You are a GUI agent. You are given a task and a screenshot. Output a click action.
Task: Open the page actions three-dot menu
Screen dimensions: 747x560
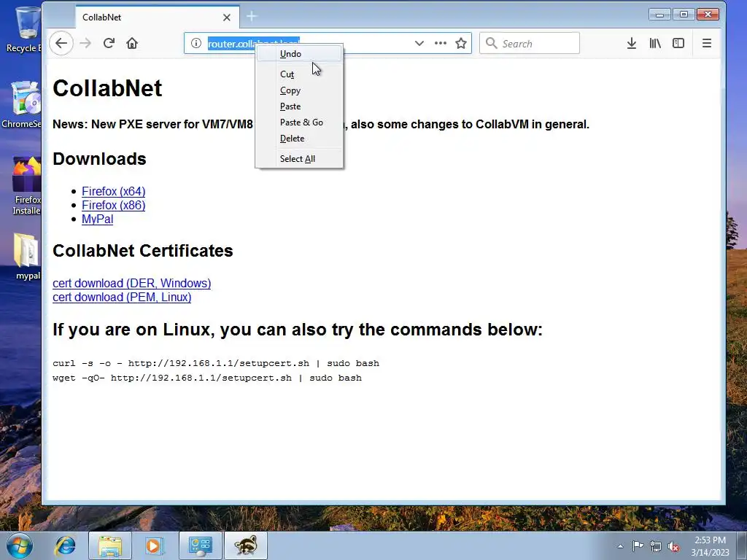pyautogui.click(x=440, y=43)
